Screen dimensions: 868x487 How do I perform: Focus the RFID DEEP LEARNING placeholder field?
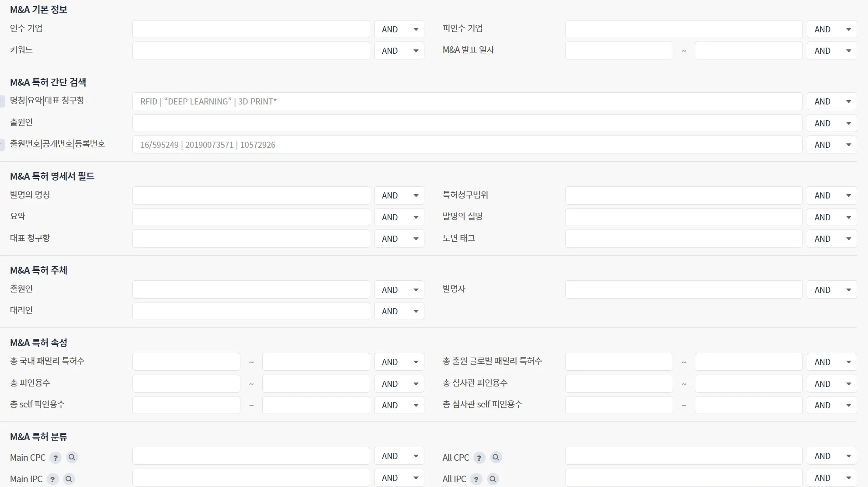[467, 101]
